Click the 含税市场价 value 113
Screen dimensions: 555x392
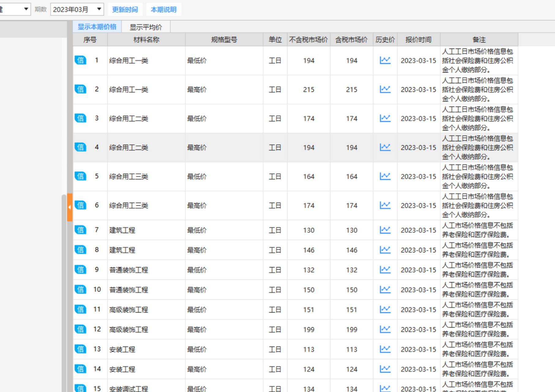pyautogui.click(x=351, y=349)
